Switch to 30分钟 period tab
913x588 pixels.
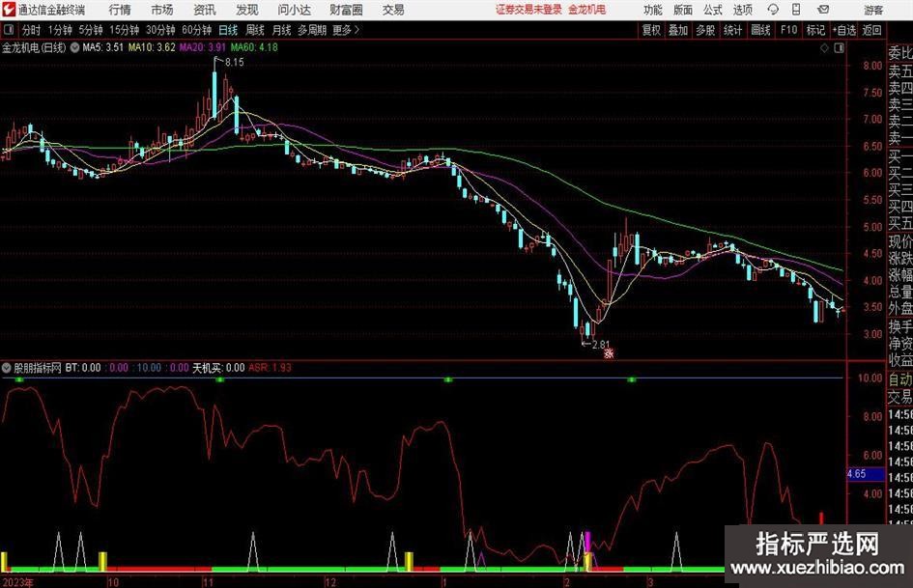point(160,30)
